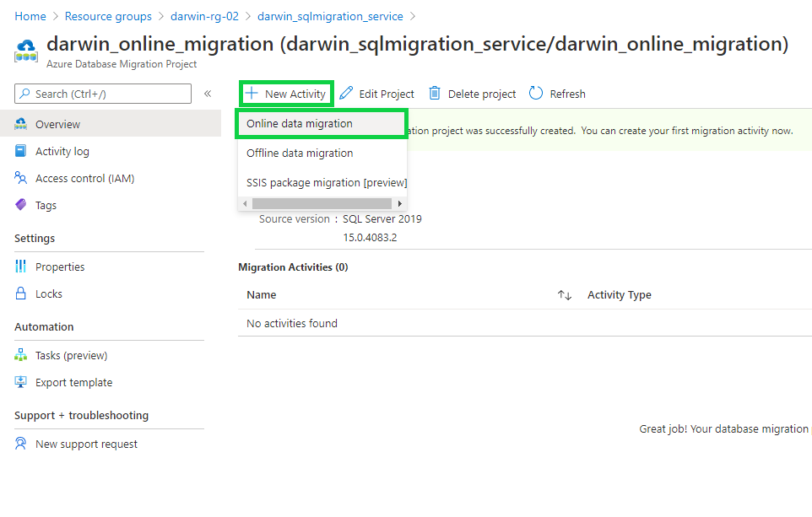Go to darwin-rg-02 breadcrumb
This screenshot has width=812, height=517.
coord(204,16)
